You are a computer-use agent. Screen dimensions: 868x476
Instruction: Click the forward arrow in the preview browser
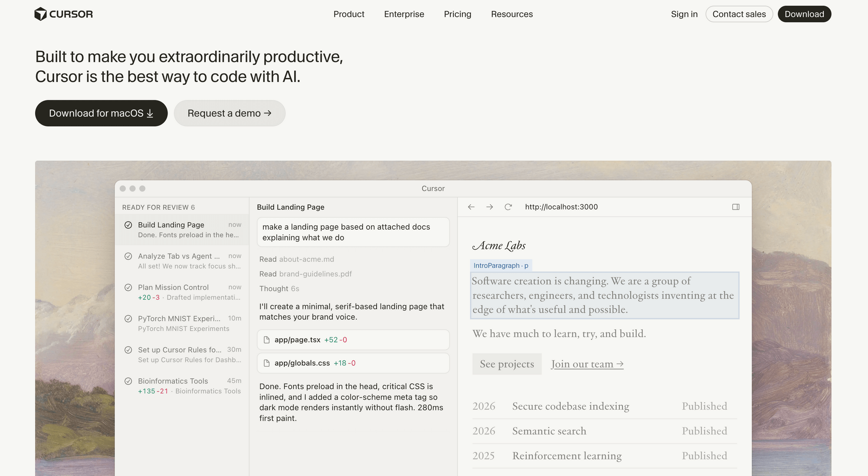click(490, 207)
